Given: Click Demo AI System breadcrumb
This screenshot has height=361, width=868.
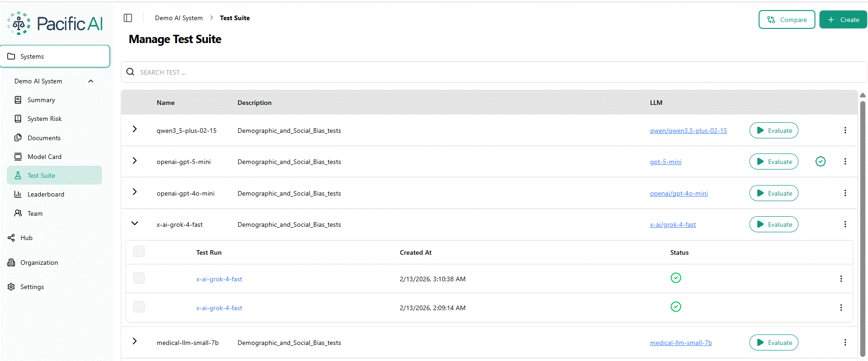Looking at the screenshot, I should point(179,18).
